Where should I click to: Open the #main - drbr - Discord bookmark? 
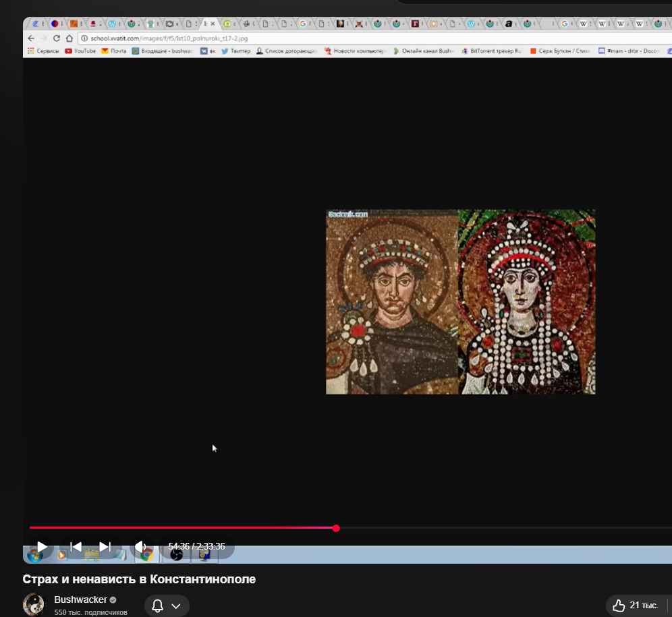(629, 51)
